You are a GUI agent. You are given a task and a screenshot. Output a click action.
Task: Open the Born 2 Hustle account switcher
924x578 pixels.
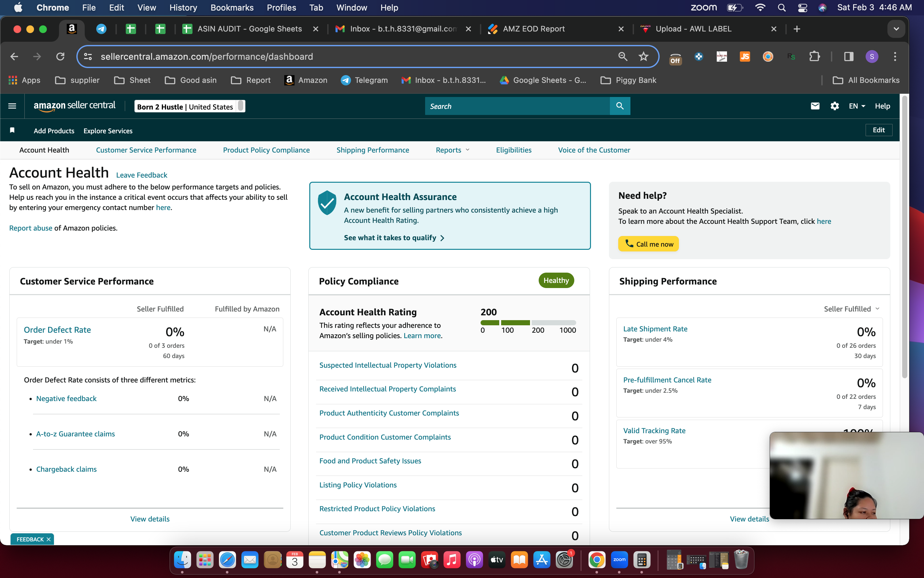tap(189, 106)
